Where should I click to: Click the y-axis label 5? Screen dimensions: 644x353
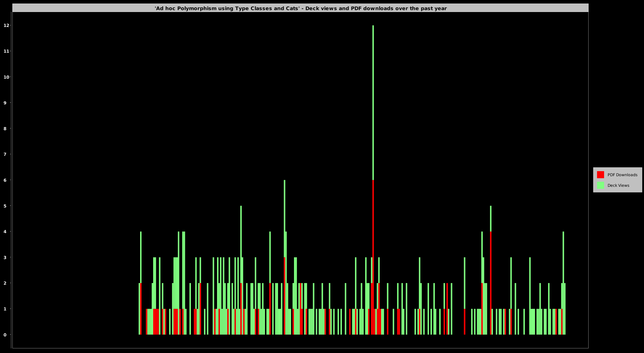pos(5,206)
